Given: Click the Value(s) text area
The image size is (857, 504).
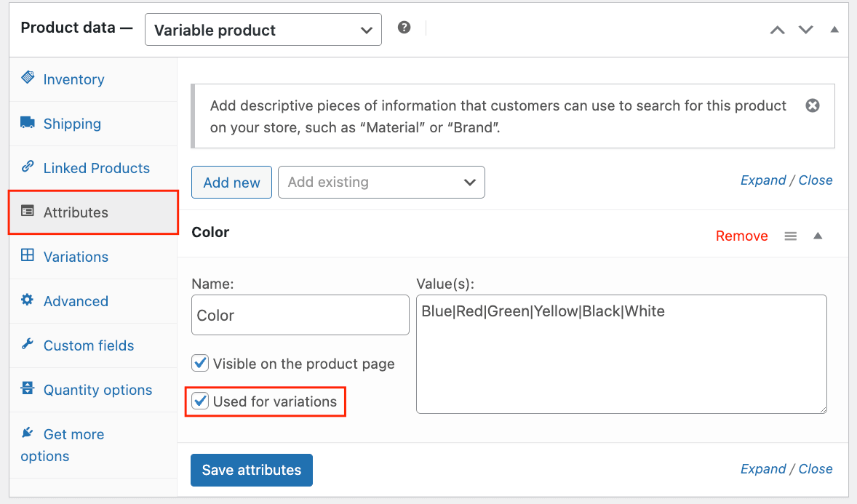Looking at the screenshot, I should click(x=621, y=354).
